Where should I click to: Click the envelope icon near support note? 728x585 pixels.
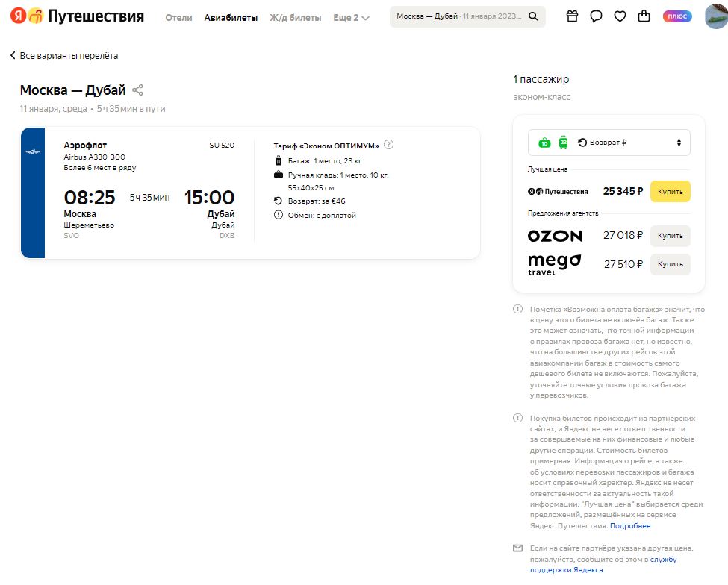tap(517, 548)
